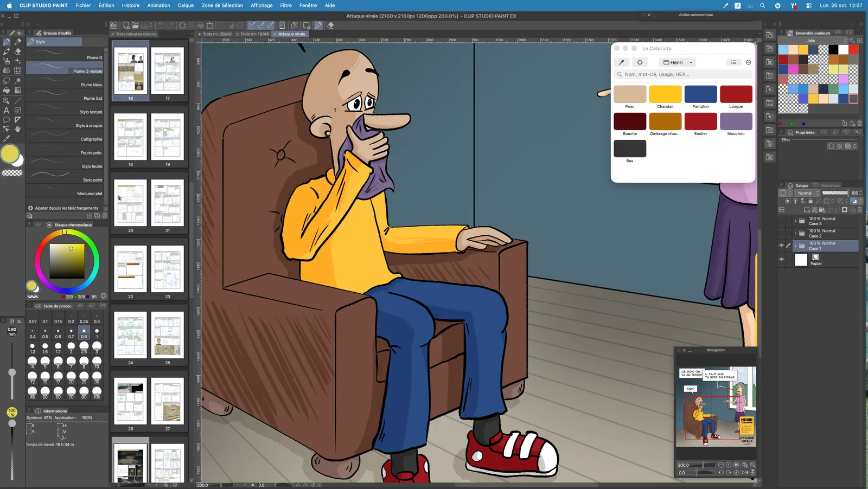Toggle the layer mask icon in Calque panel

click(x=845, y=210)
